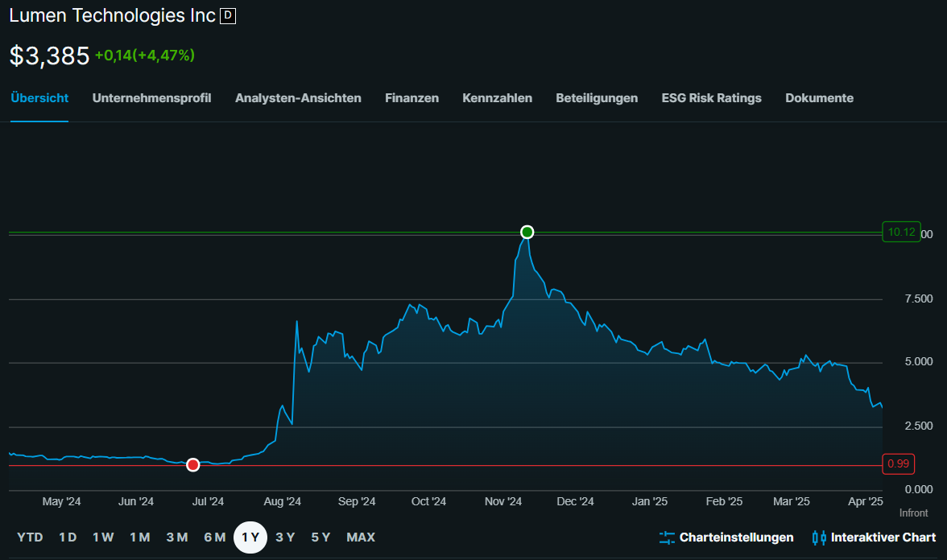Open the Analysten-Ansichten tab
This screenshot has width=947, height=560.
pos(298,98)
